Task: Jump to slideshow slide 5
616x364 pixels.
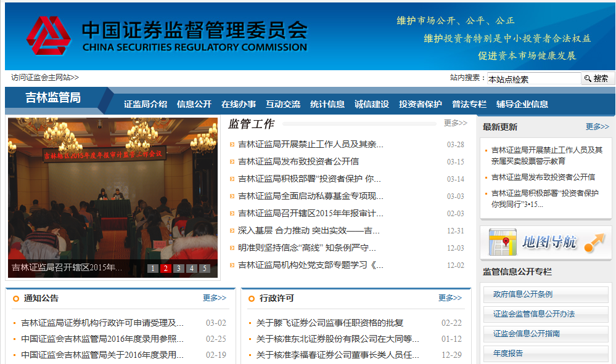Action: (204, 269)
